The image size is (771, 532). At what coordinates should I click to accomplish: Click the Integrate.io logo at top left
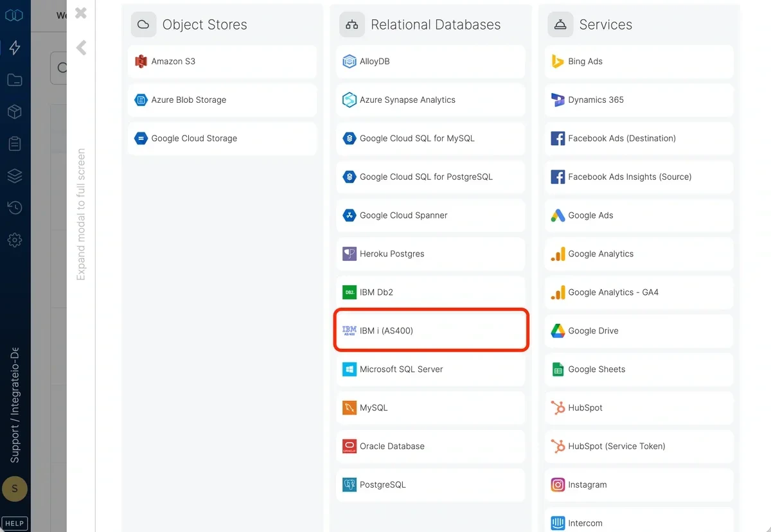(14, 15)
